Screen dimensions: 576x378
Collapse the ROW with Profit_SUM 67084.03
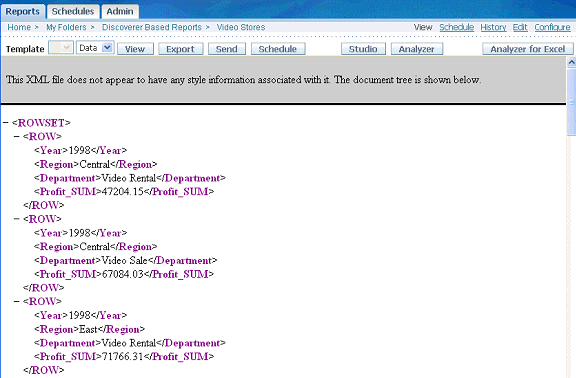click(17, 219)
